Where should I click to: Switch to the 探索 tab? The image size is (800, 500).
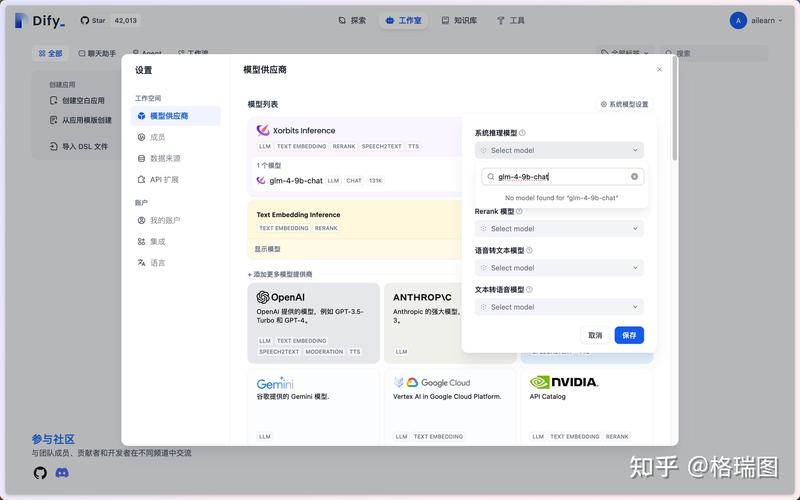(352, 20)
